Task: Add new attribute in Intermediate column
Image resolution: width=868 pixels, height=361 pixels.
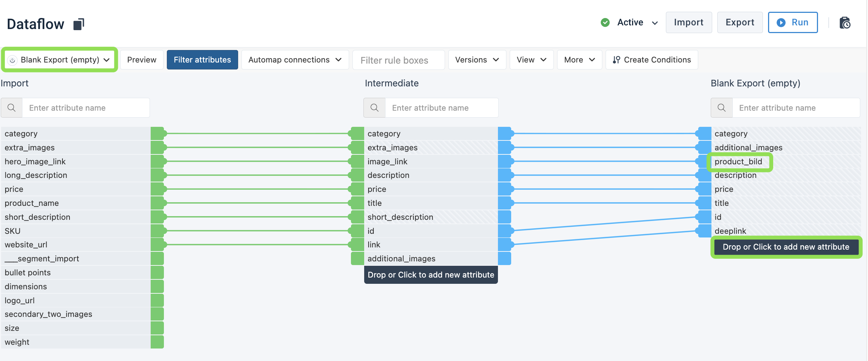Action: pyautogui.click(x=431, y=275)
